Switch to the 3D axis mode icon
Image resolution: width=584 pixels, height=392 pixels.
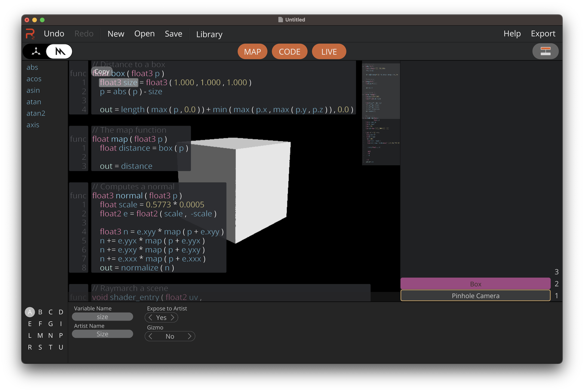point(36,51)
